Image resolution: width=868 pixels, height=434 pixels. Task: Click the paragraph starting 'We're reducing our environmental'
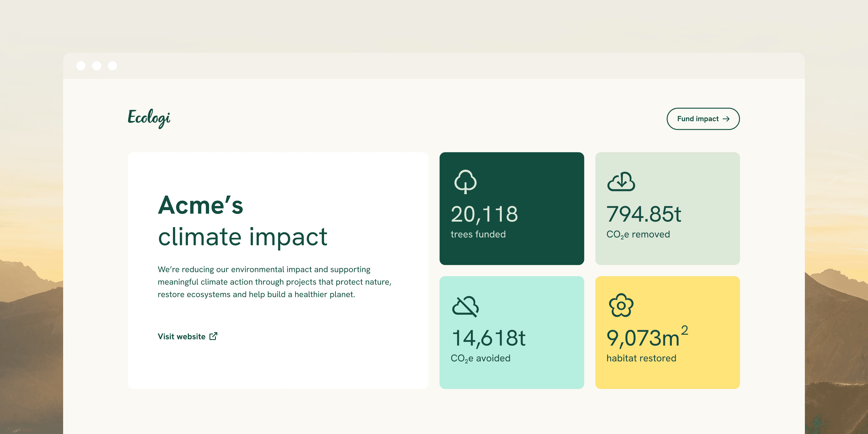point(275,282)
